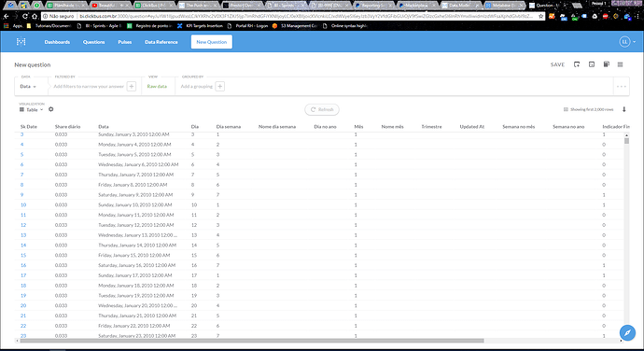Image resolution: width=644 pixels, height=351 pixels.
Task: Click the cell Friday, January 8, 2010 12:00 AM
Action: click(133, 185)
